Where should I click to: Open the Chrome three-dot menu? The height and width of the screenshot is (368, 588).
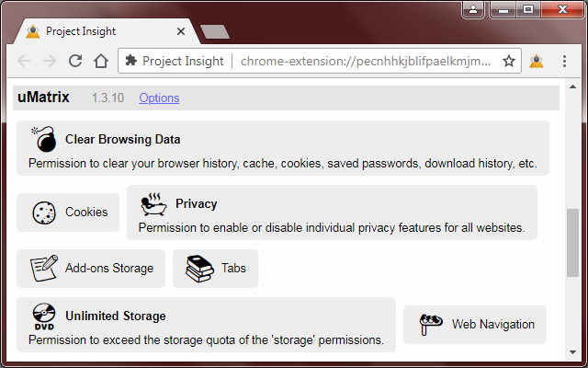tap(563, 62)
